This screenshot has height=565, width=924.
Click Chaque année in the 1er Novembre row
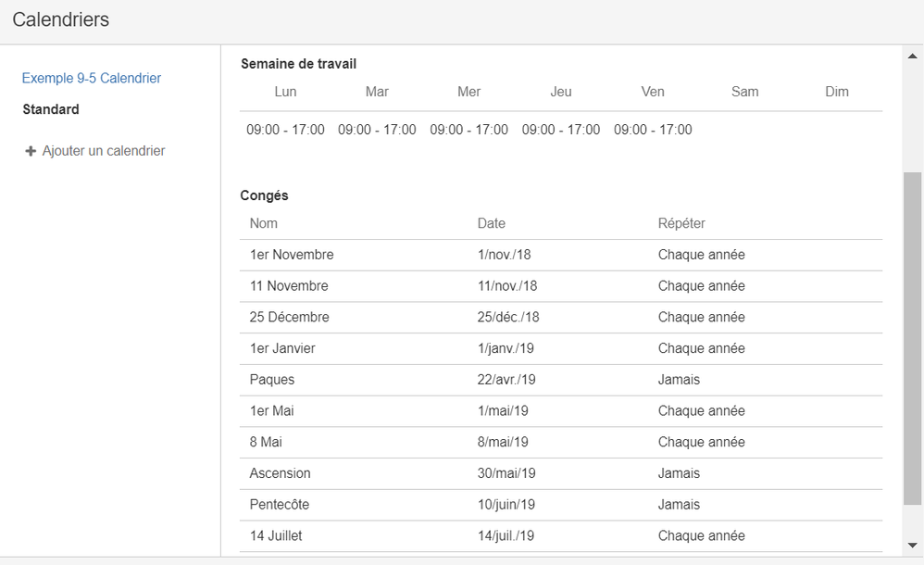pyautogui.click(x=702, y=255)
